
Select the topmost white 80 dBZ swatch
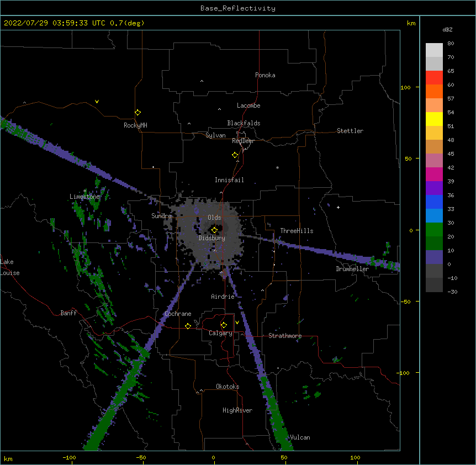coord(434,50)
